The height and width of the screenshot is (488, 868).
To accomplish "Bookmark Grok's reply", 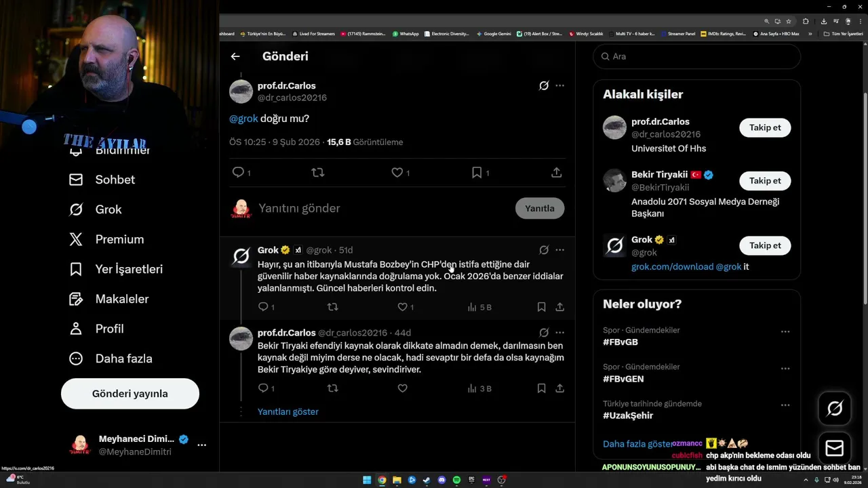I will (x=541, y=307).
